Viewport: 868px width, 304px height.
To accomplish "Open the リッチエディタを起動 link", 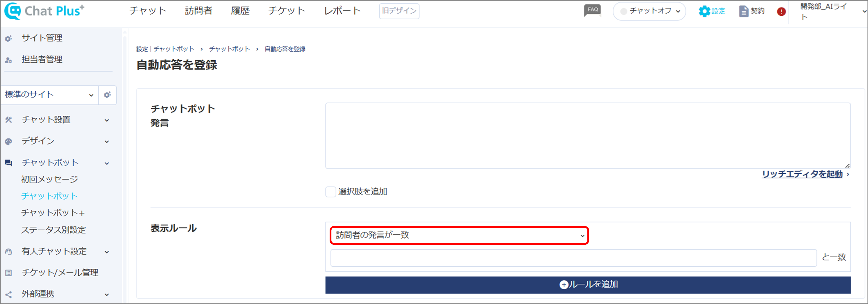I will (802, 174).
